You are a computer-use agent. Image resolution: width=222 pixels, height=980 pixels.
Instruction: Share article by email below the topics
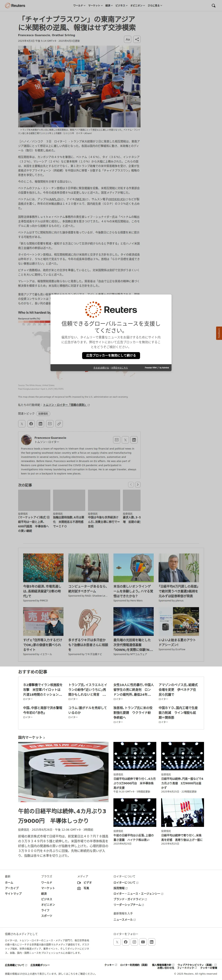(50, 423)
